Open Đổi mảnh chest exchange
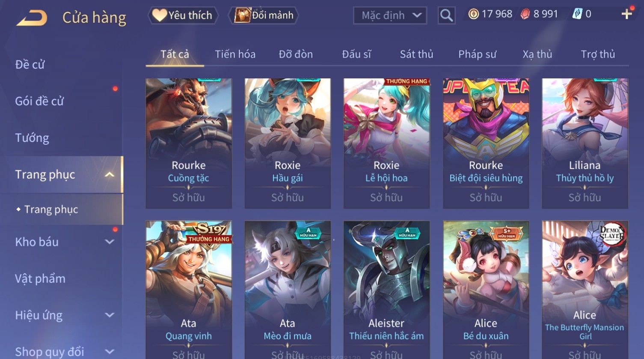The height and width of the screenshot is (359, 644). click(x=264, y=15)
